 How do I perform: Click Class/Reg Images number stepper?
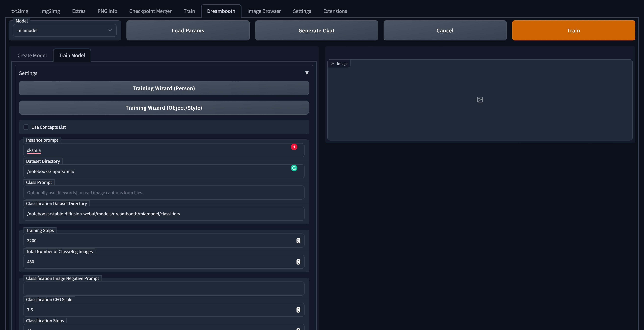click(x=298, y=262)
